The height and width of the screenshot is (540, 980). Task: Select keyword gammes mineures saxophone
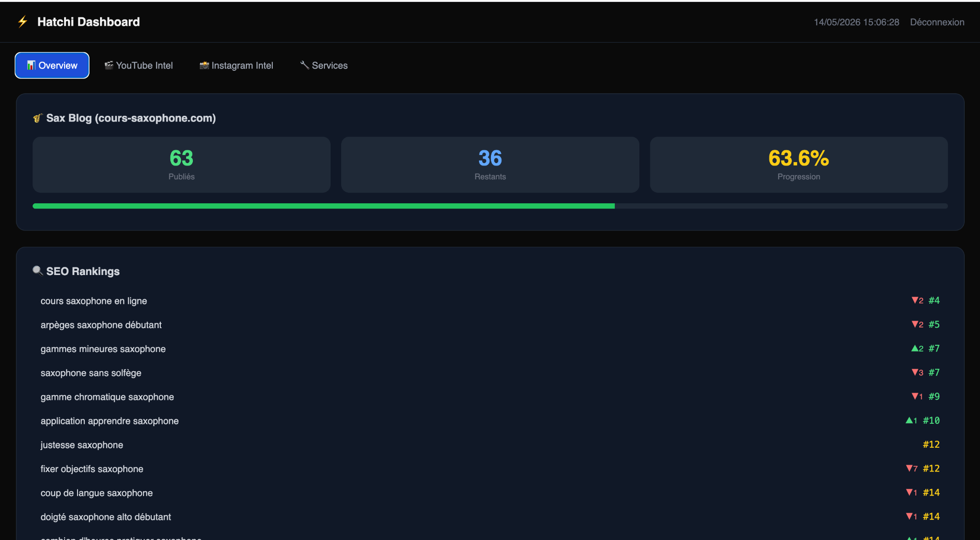pos(103,349)
